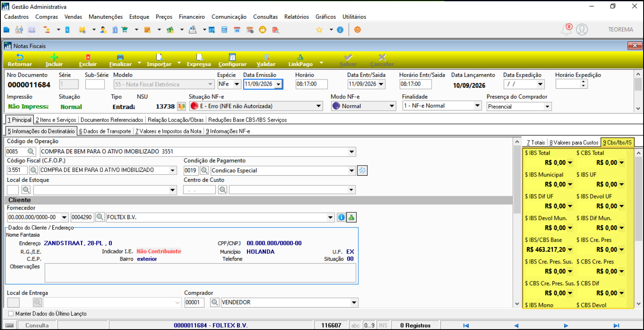This screenshot has height=330, width=644.
Task: Click the Importar button
Action: (x=159, y=60)
